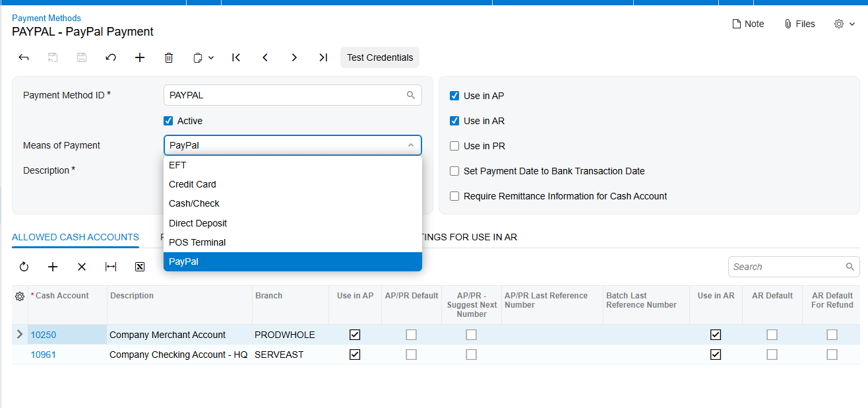This screenshot has width=868, height=408.
Task: Choose Cash/Check means of payment
Action: [x=293, y=203]
